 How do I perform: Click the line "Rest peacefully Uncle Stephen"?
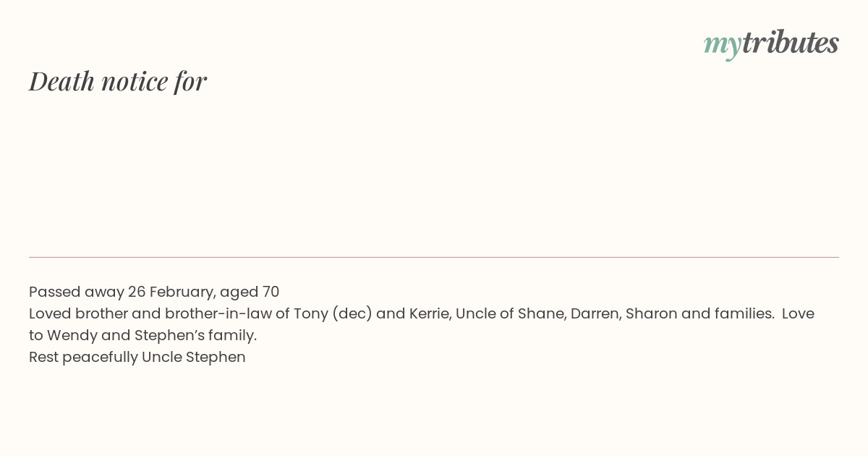coord(137,358)
